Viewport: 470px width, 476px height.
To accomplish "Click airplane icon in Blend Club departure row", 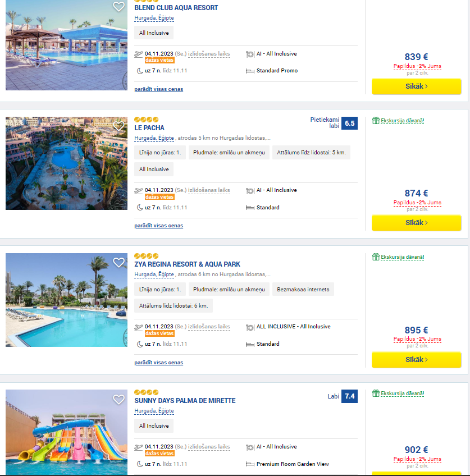I will click(x=139, y=54).
